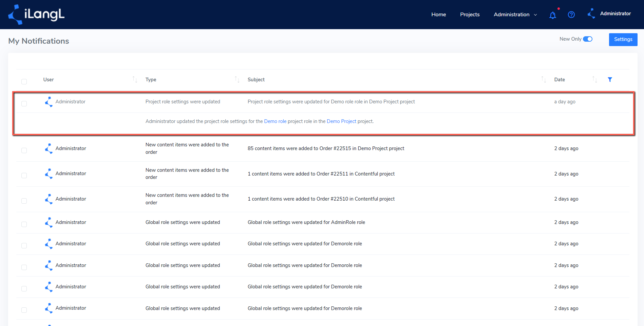The width and height of the screenshot is (644, 326).
Task: Expand the Administration dropdown menu
Action: tap(515, 15)
